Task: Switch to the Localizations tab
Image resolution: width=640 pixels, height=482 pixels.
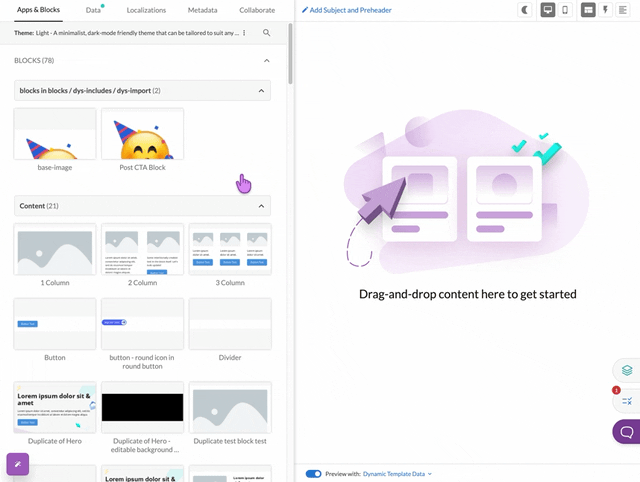Action: click(x=146, y=10)
